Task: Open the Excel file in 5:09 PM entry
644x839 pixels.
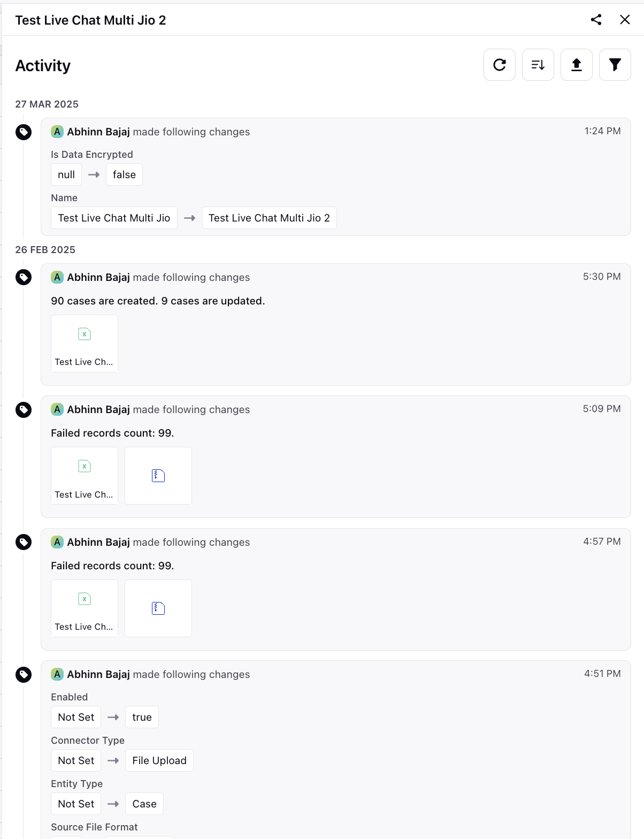Action: click(x=85, y=476)
